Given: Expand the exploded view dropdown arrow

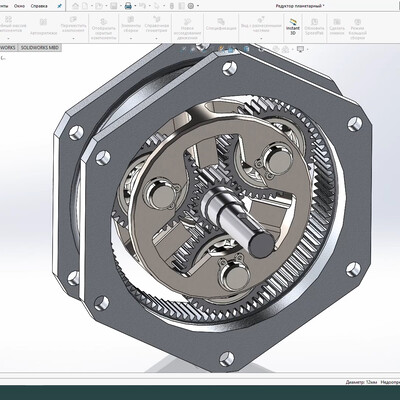Looking at the screenshot, I should click(x=261, y=38).
